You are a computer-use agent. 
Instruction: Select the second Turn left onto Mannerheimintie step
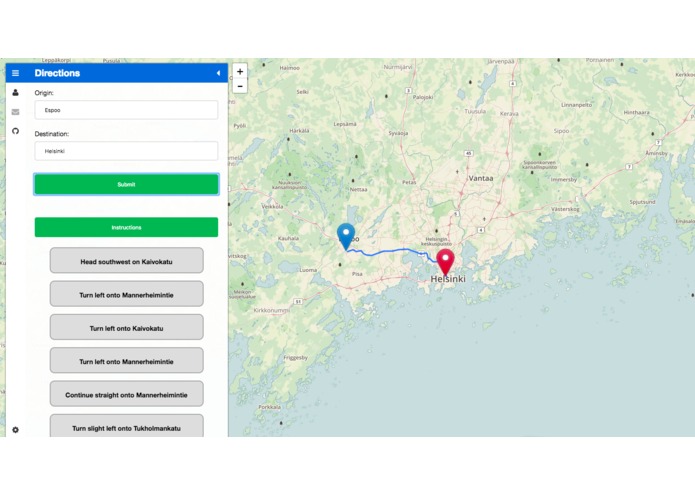127,360
